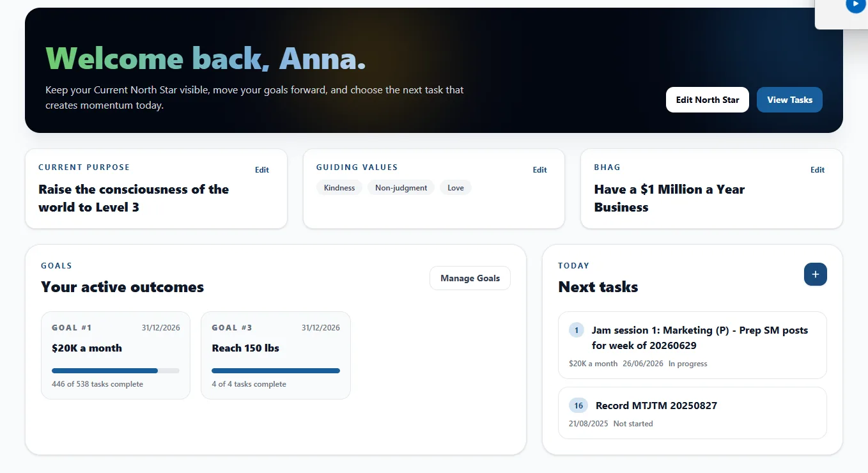Click the 'In progress' status label
Image resolution: width=868 pixels, height=473 pixels.
pos(688,364)
